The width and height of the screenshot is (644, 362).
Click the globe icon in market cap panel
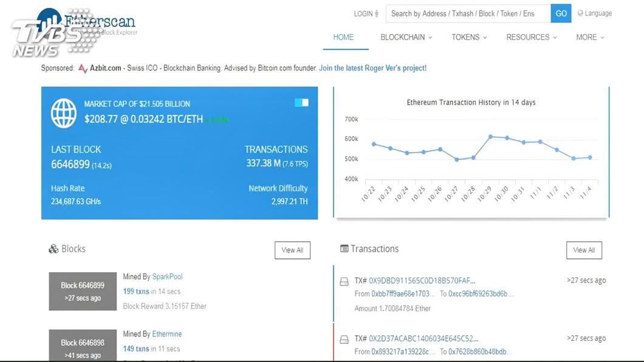tap(64, 113)
